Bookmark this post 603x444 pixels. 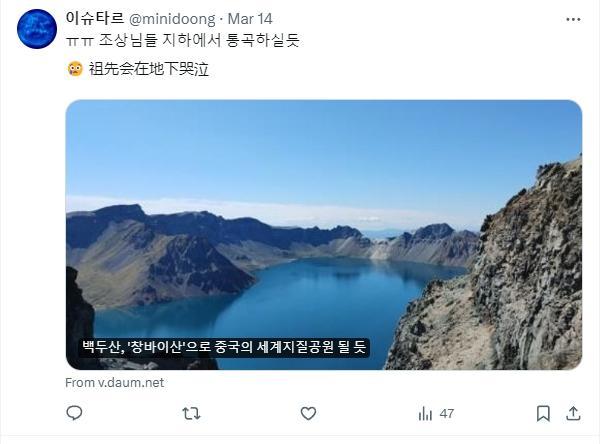[543, 414]
